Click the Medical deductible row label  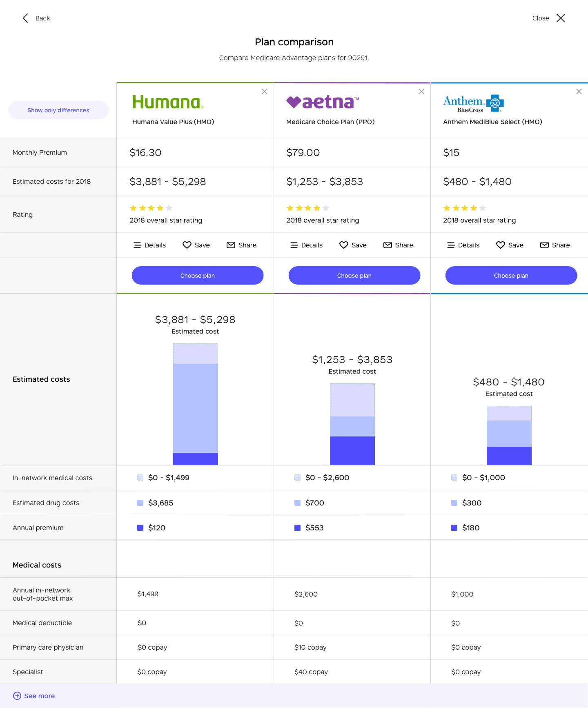(42, 623)
